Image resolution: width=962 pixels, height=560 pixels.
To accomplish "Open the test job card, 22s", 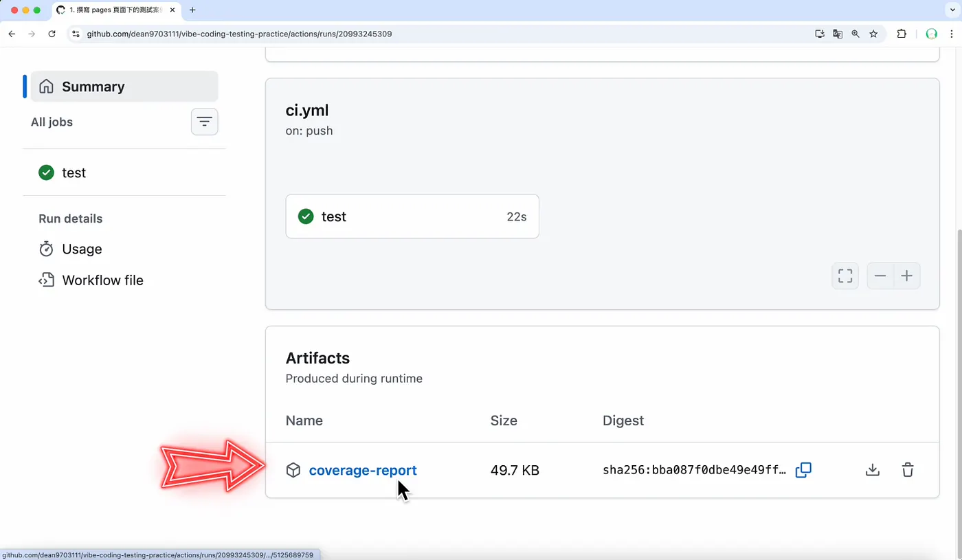I will [x=412, y=216].
